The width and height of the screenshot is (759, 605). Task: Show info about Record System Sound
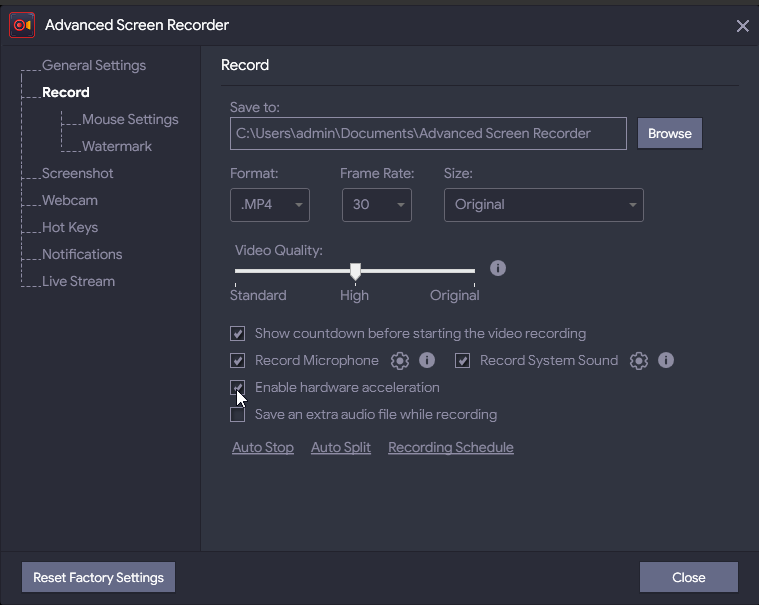tap(666, 360)
